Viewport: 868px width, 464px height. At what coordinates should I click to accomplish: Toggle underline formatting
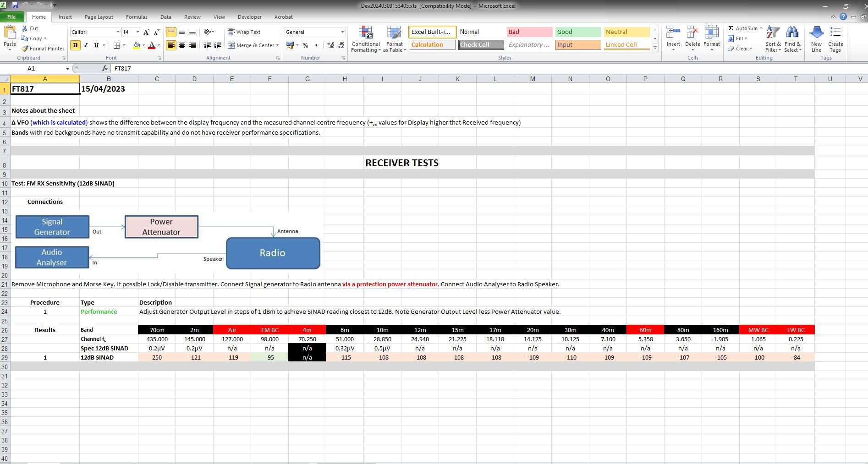click(x=96, y=45)
